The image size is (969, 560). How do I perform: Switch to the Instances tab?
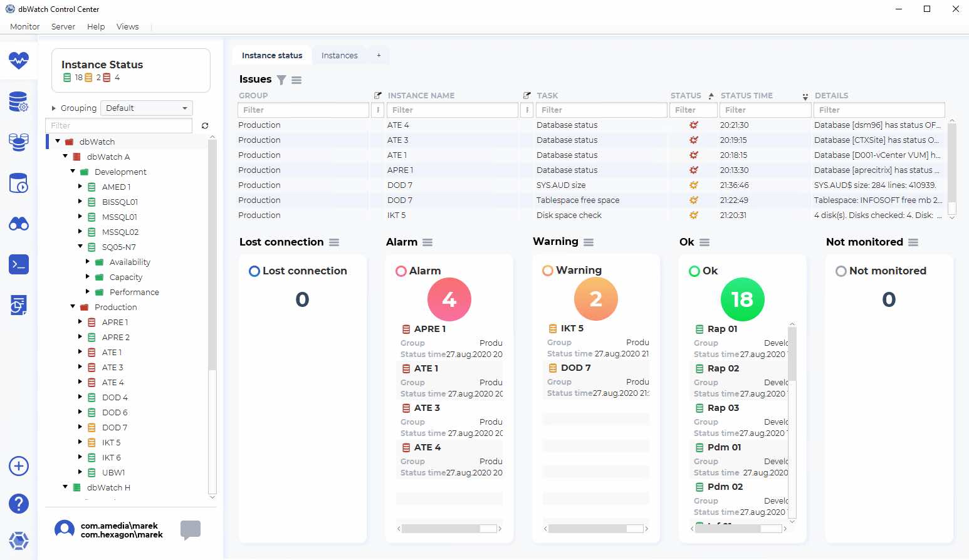(x=340, y=56)
